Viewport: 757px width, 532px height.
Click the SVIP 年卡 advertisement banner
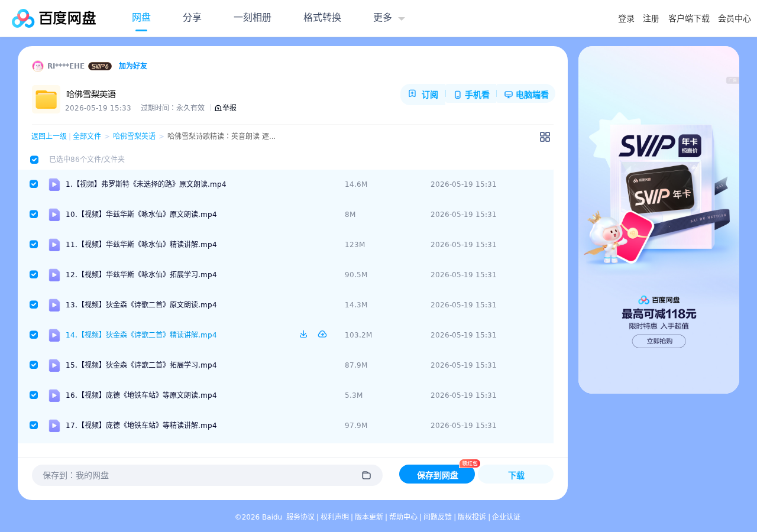click(x=659, y=220)
